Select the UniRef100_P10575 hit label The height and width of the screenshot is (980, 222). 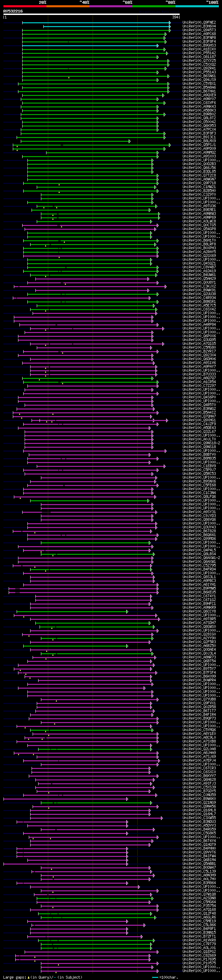point(199,963)
